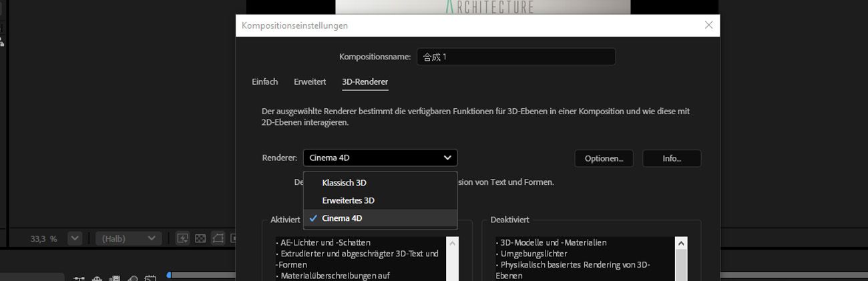Open the fast previews menu icon
This screenshot has height=281, width=868.
click(x=182, y=238)
